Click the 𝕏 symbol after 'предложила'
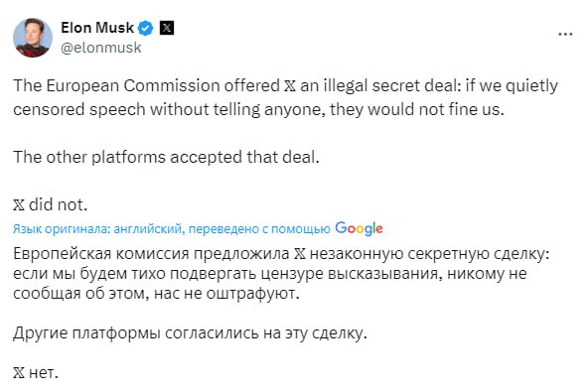This screenshot has width=585, height=392. pyautogui.click(x=299, y=254)
